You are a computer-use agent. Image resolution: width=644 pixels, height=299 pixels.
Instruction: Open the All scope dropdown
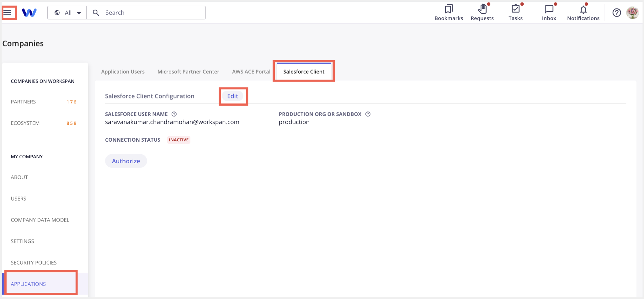click(x=67, y=13)
